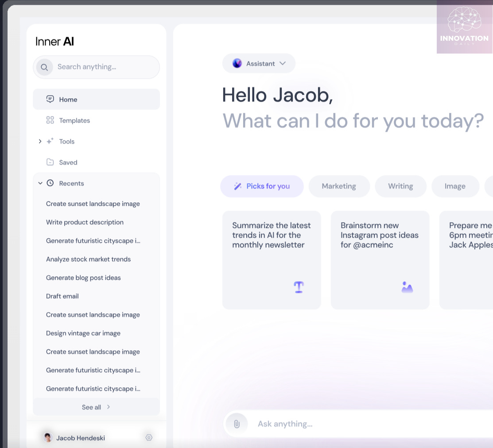This screenshot has width=493, height=448.
Task: Switch to the Writing tab
Action: tap(400, 186)
